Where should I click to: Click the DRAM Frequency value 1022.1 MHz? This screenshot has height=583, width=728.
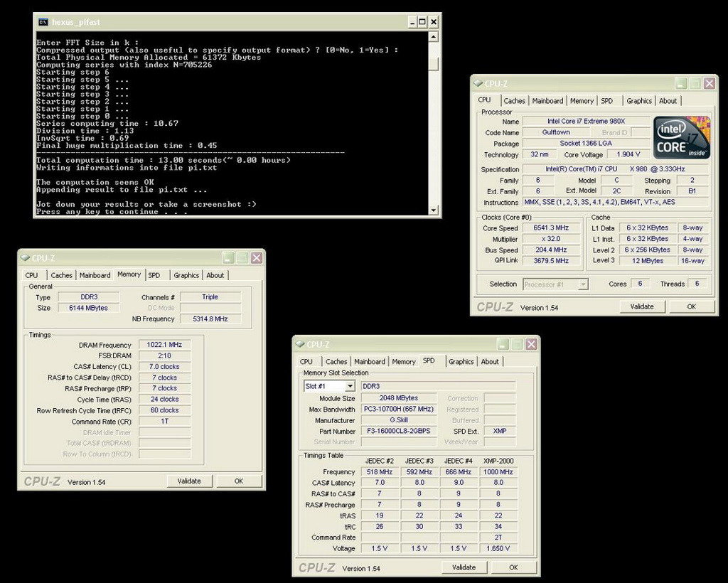pyautogui.click(x=164, y=345)
